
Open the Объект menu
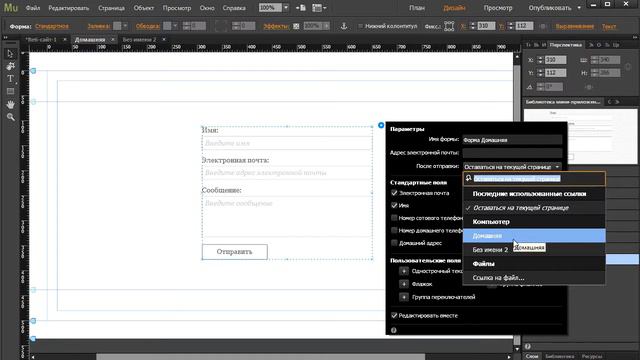[144, 8]
